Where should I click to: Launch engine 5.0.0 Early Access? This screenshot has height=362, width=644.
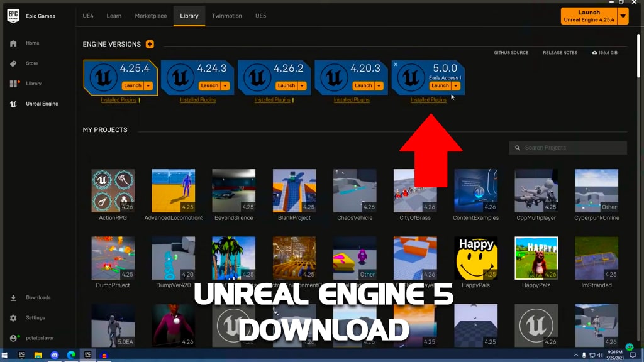[440, 85]
